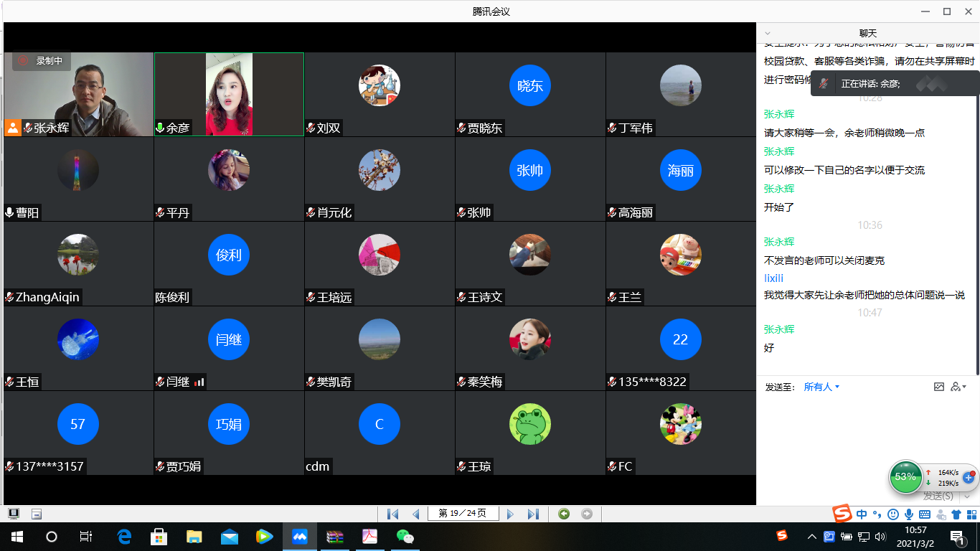Image resolution: width=980 pixels, height=551 pixels.
Task: Click the green back navigation arrow
Action: (x=564, y=514)
